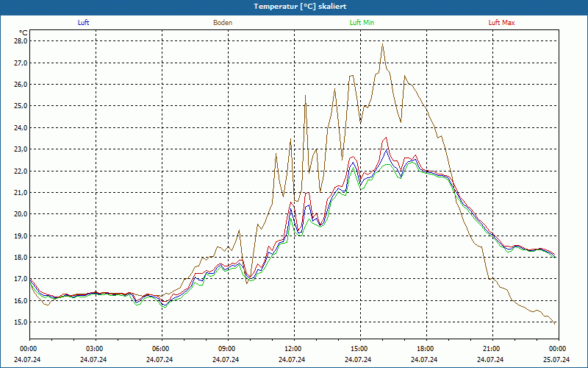This screenshot has width=588, height=368.
Task: Select the 06:00 time axis marker
Action: [x=161, y=349]
